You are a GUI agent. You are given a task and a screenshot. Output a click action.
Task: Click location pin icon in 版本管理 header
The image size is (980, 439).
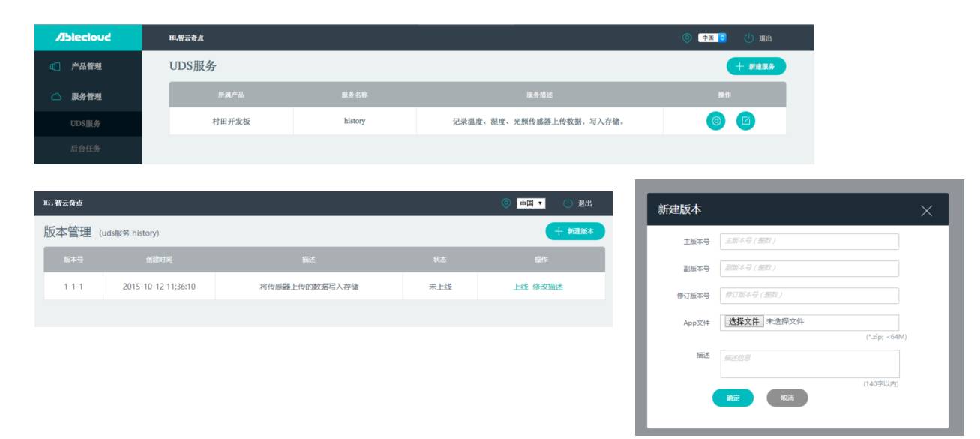coord(506,203)
